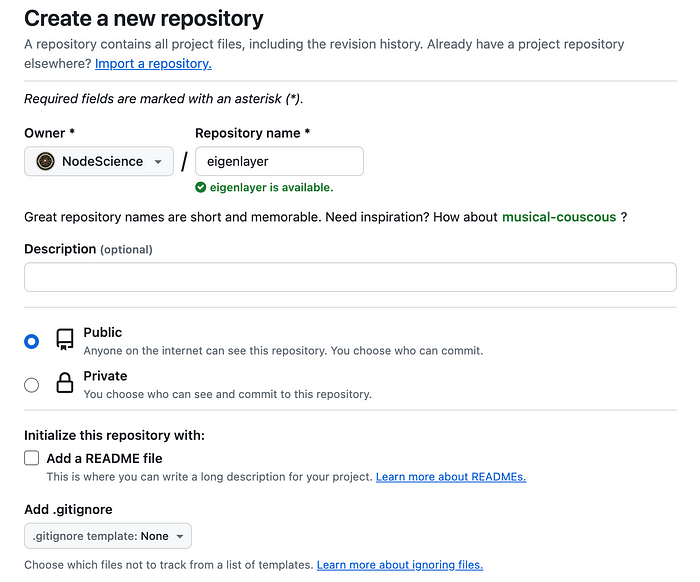This screenshot has width=700, height=582.
Task: Click the eigenlayer is available message
Action: pyautogui.click(x=271, y=187)
